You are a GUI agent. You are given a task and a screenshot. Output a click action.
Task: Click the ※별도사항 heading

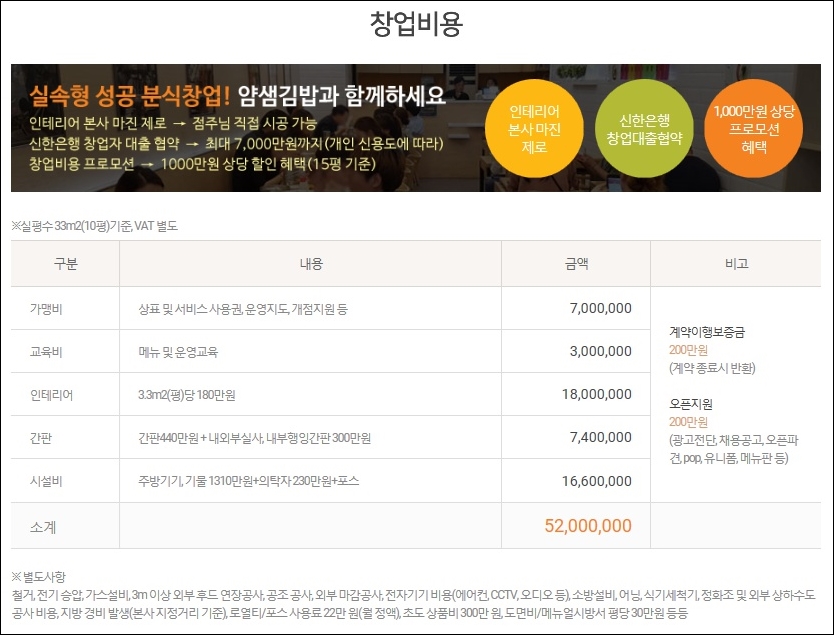(38, 576)
